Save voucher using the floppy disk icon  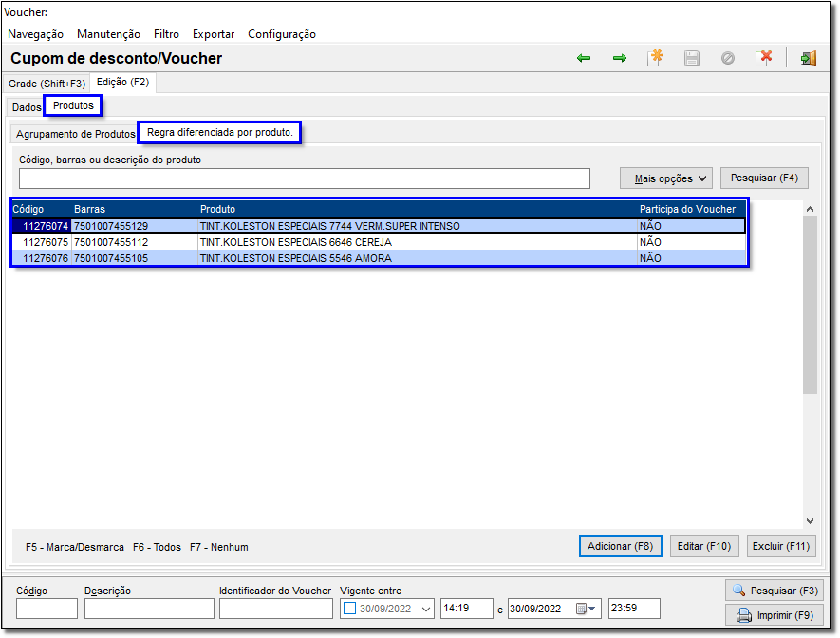pos(692,58)
